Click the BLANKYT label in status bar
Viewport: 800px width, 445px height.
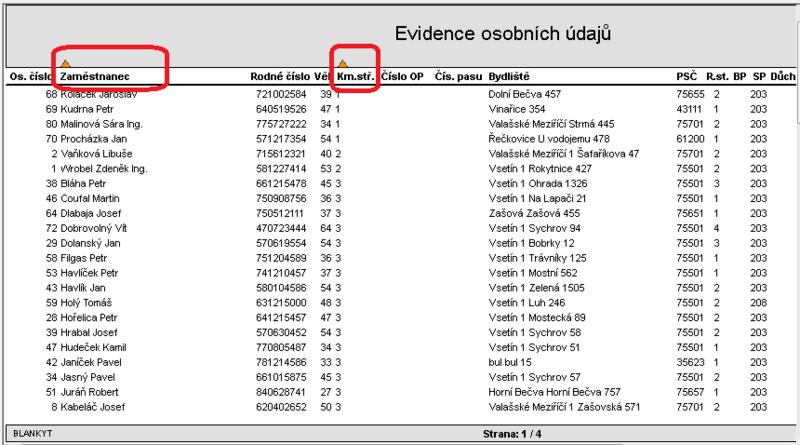pyautogui.click(x=33, y=434)
